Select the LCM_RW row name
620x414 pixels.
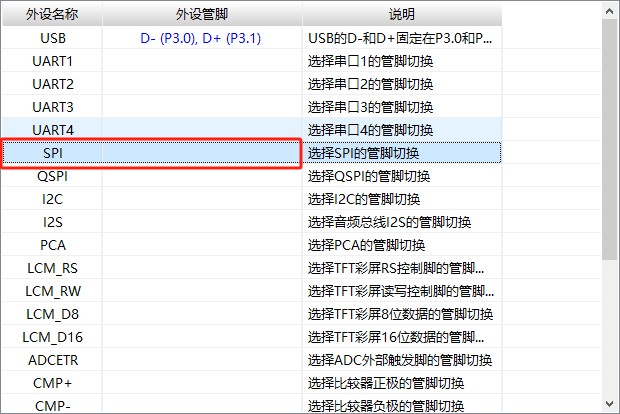tap(53, 291)
